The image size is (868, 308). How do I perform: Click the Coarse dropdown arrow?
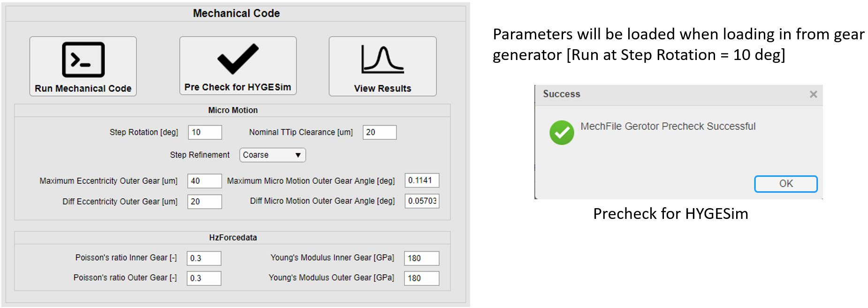[298, 155]
